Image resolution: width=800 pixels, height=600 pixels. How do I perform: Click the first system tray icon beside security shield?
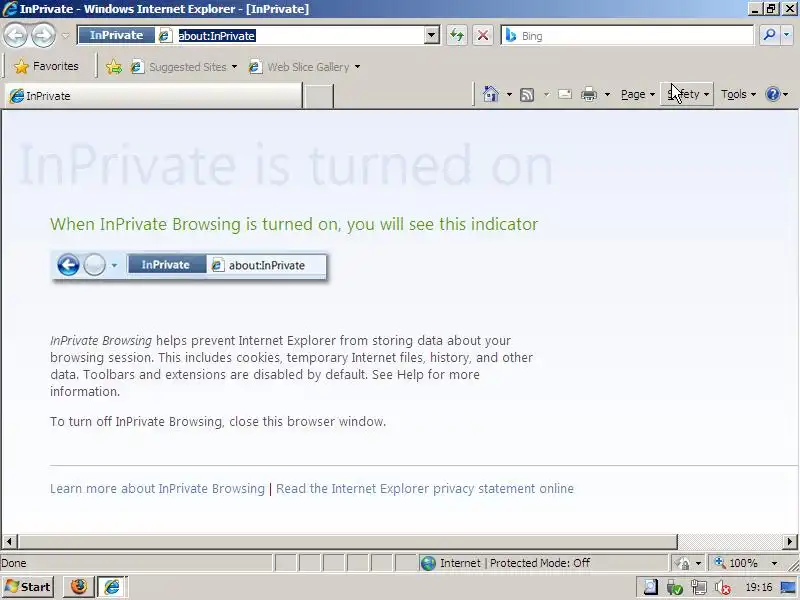pos(651,588)
